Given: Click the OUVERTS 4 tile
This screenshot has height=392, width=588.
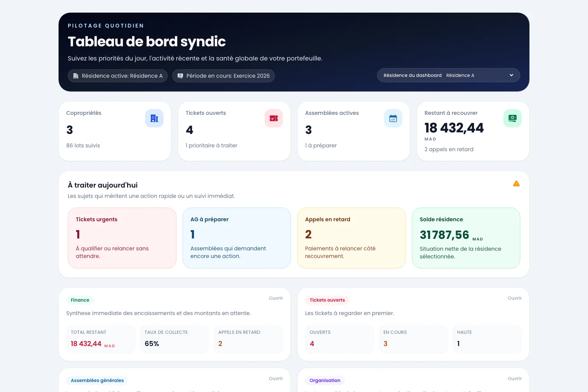Looking at the screenshot, I should tap(340, 339).
